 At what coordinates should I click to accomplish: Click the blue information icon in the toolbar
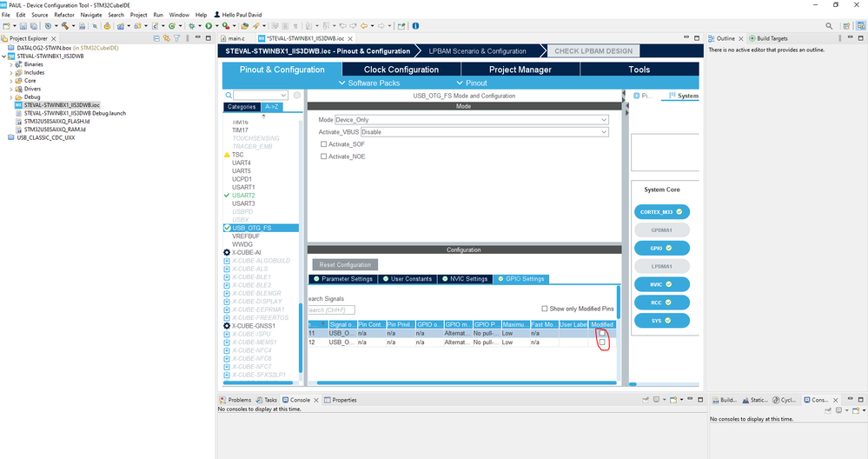(x=415, y=25)
